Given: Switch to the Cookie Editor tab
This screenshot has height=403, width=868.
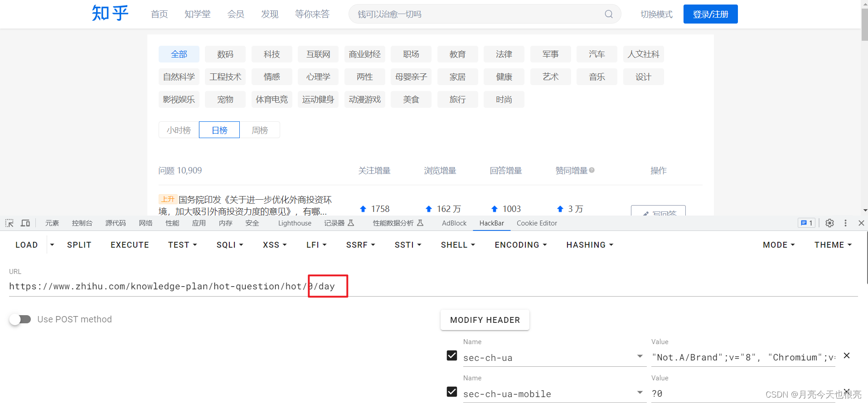Looking at the screenshot, I should 537,223.
